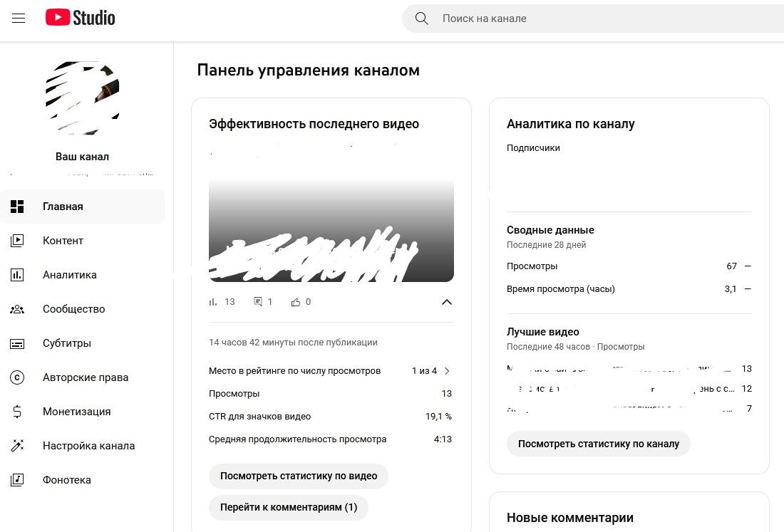Screen dimensions: 784x532
Task: Click '14 часов 42 минуты после публикации' text
Action: pyautogui.click(x=293, y=342)
